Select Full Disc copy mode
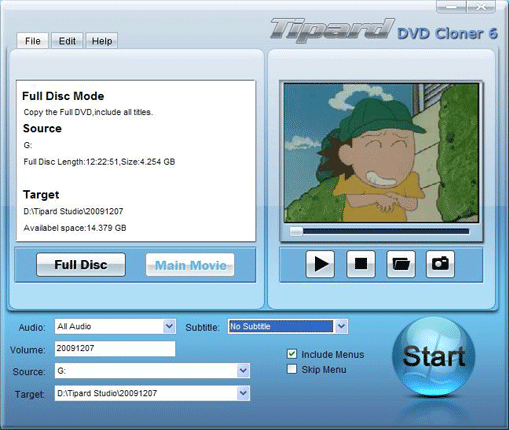509x430 pixels. tap(81, 265)
